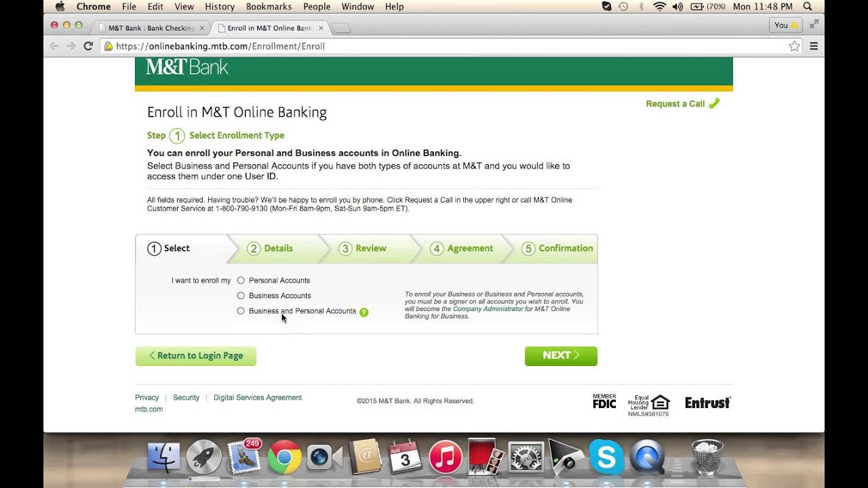
Task: Open the Window menu
Action: coord(358,6)
